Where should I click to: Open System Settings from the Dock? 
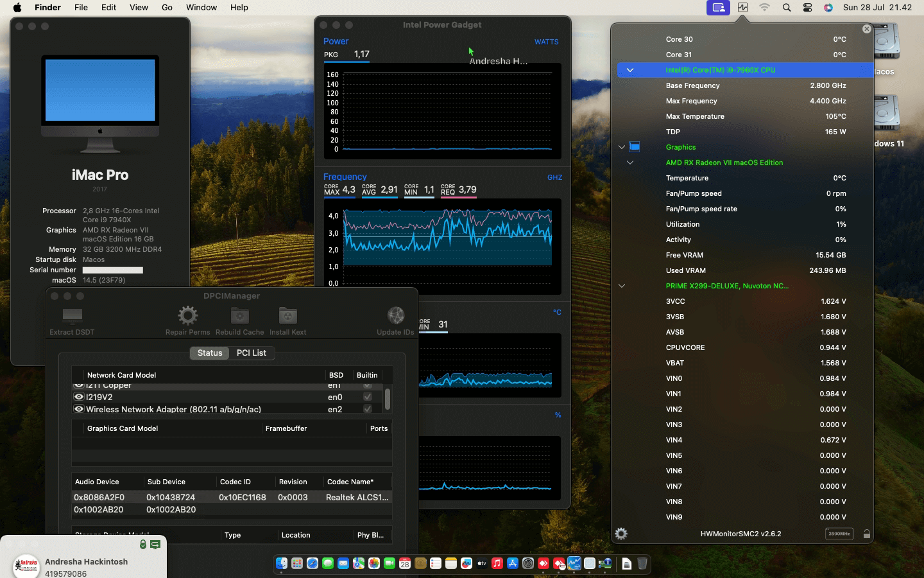coord(528,563)
